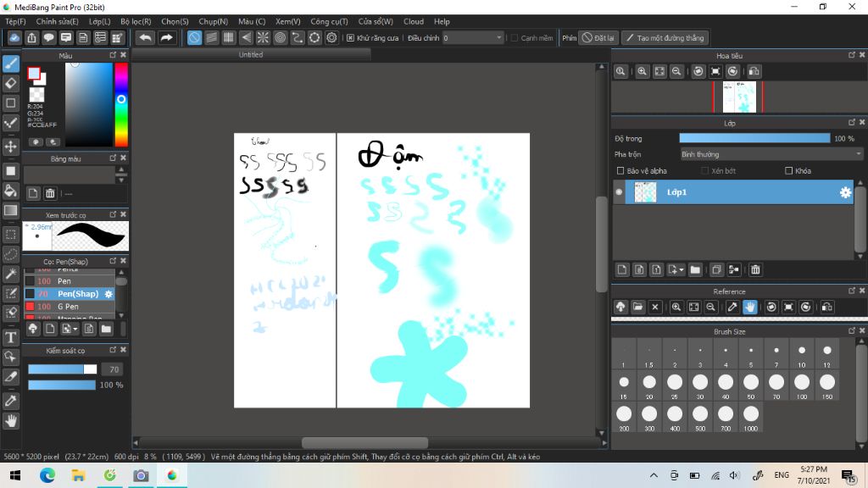Open reference image folder icon
This screenshot has width=868, height=488.
point(637,307)
